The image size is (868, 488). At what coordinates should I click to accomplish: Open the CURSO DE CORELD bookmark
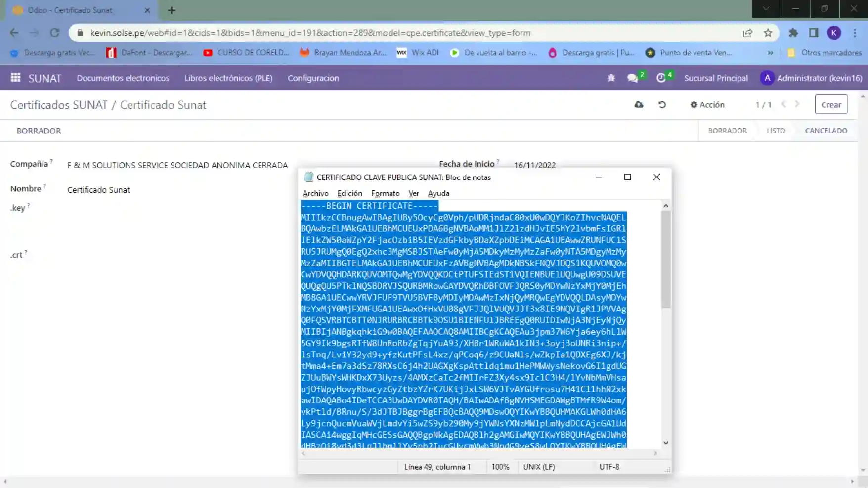(246, 53)
